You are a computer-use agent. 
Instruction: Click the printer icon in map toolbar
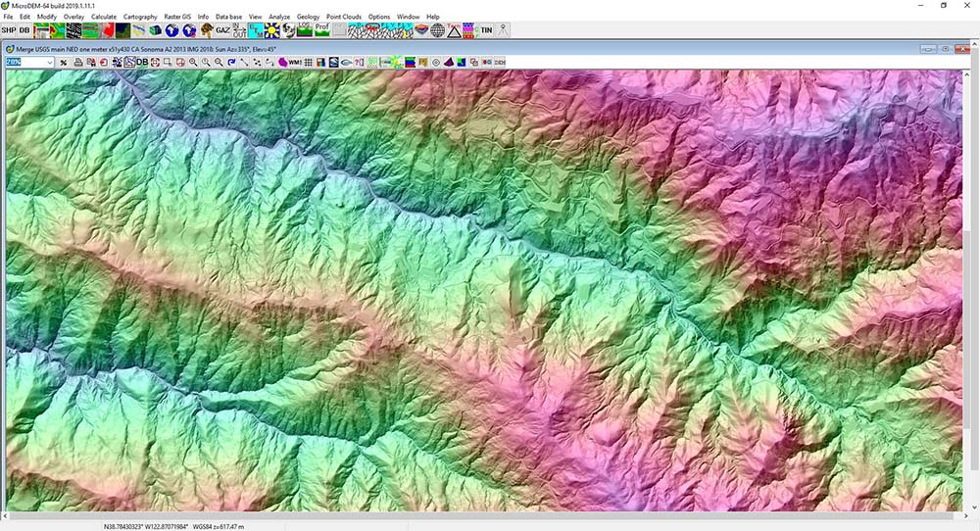point(78,62)
